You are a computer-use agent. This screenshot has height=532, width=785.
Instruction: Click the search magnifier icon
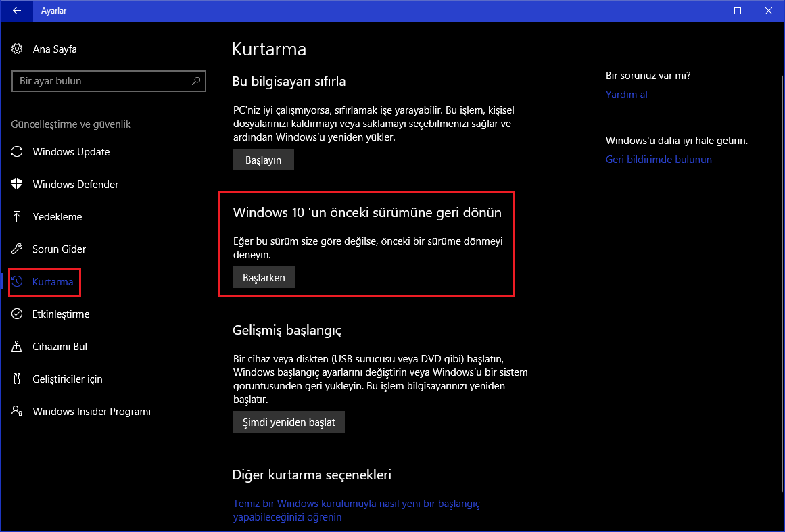(196, 81)
